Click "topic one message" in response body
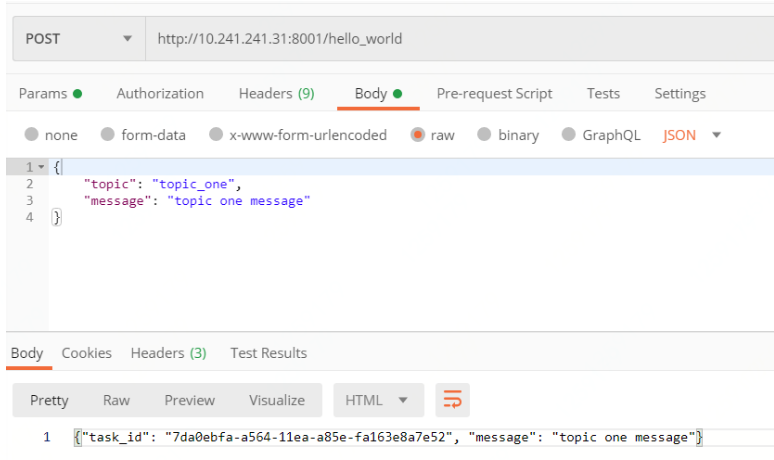Image resolution: width=774 pixels, height=460 pixels. (623, 437)
